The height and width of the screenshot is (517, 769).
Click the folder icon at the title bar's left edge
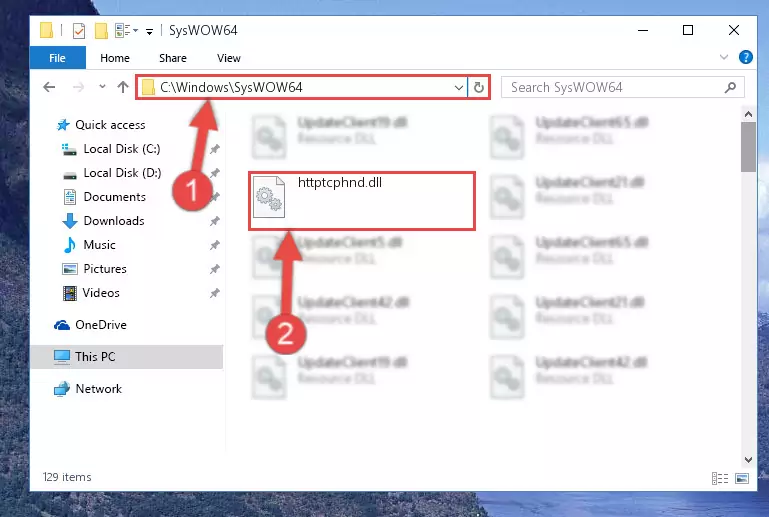click(47, 30)
